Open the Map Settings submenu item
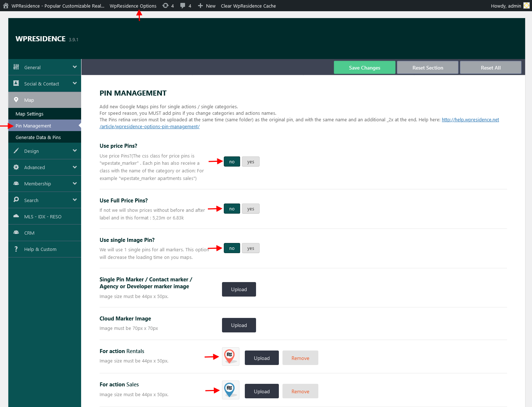This screenshot has width=532, height=407. [45, 114]
